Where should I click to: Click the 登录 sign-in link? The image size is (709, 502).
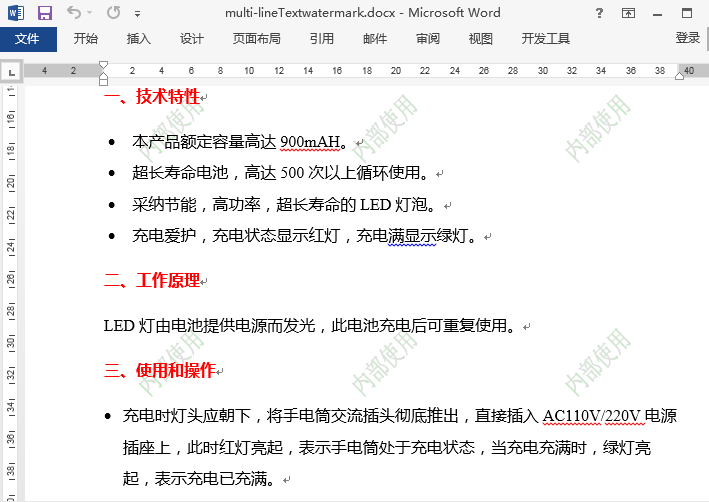688,38
